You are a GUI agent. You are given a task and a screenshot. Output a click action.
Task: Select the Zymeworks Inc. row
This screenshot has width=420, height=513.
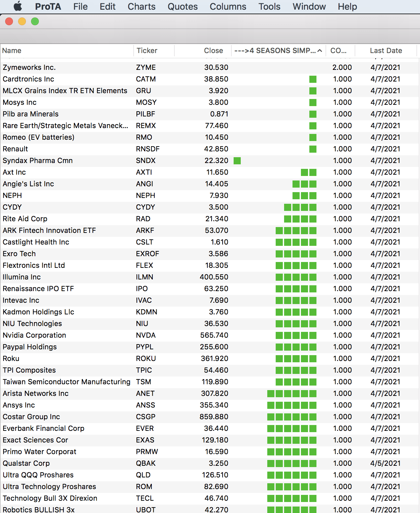[210, 67]
